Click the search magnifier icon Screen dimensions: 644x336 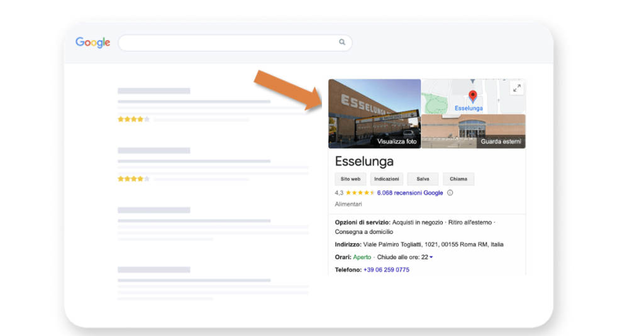pyautogui.click(x=341, y=42)
